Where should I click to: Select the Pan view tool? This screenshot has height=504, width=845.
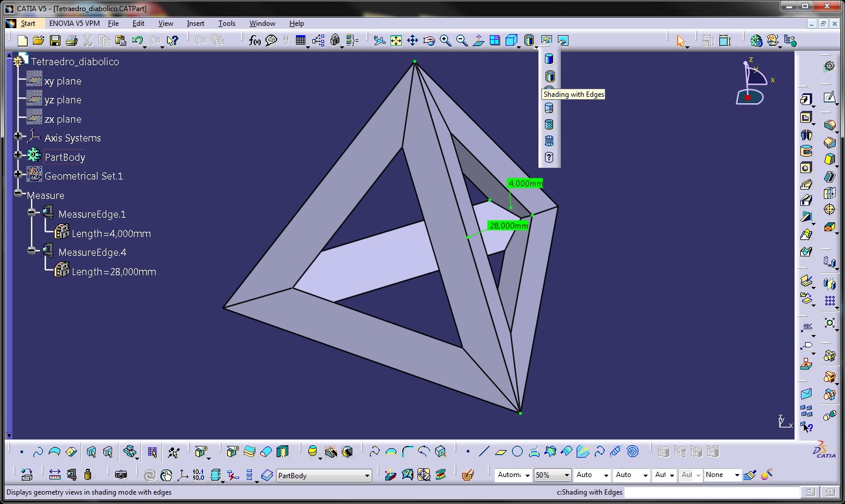click(412, 40)
